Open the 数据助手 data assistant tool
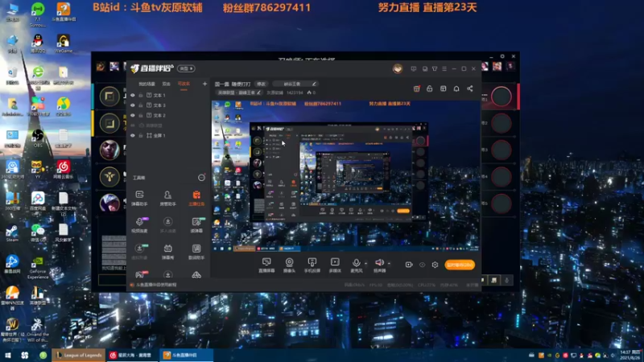This screenshot has width=644, height=362. 196,252
